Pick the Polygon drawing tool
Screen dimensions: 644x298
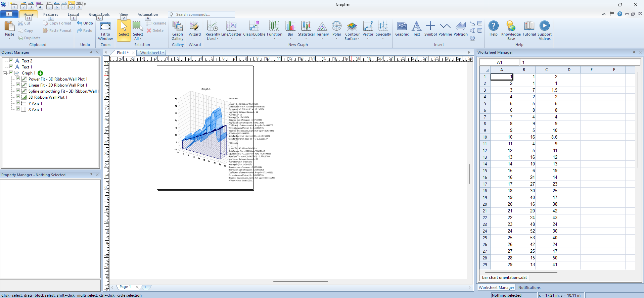461,29
